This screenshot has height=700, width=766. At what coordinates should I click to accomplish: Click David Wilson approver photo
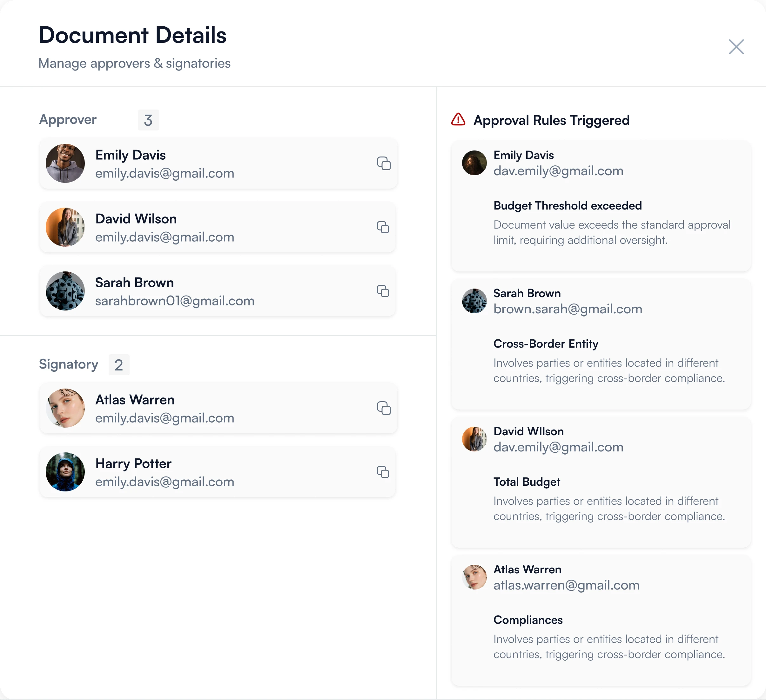65,227
